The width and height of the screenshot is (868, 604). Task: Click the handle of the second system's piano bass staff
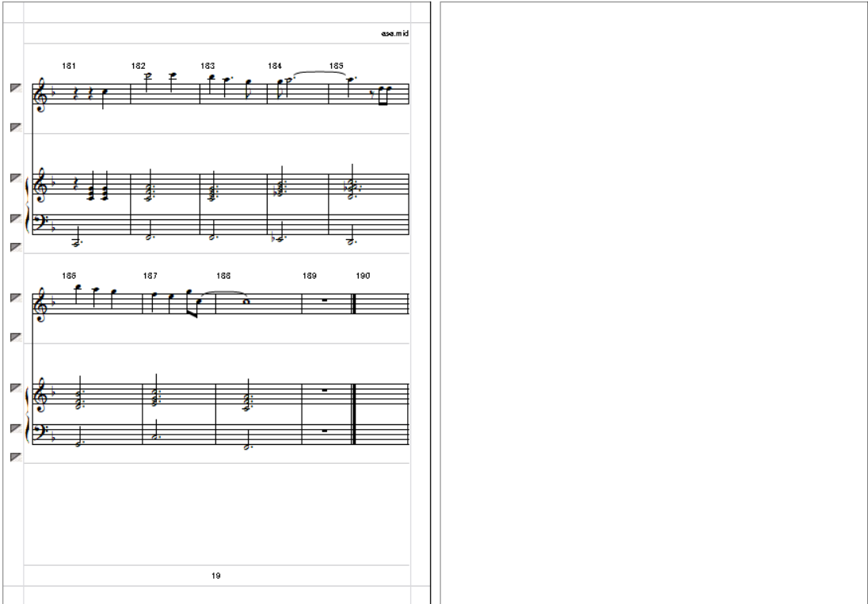tap(16, 428)
